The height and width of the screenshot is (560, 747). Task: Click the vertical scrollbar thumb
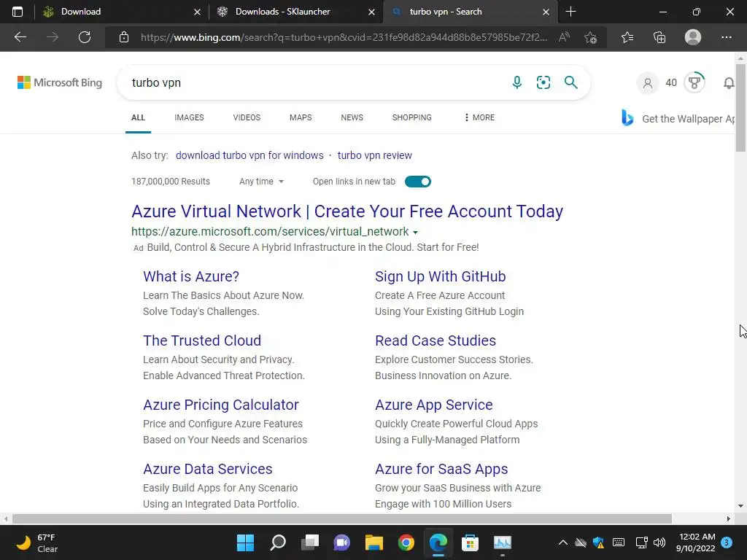click(740, 108)
